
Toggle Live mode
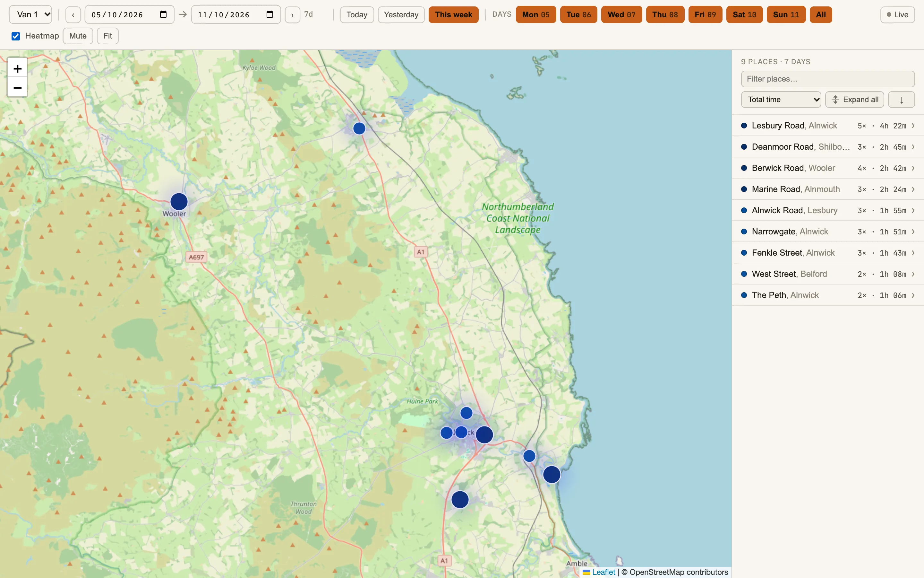coord(897,15)
